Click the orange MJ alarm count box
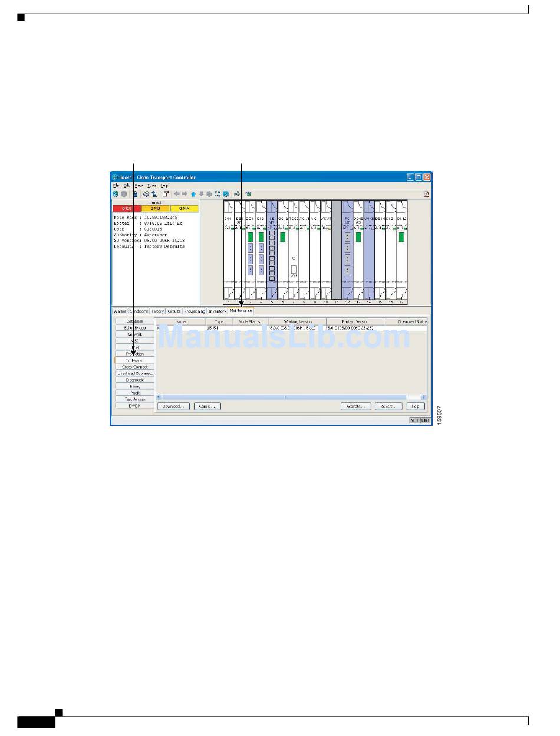This screenshot has height=736, width=560. point(156,208)
